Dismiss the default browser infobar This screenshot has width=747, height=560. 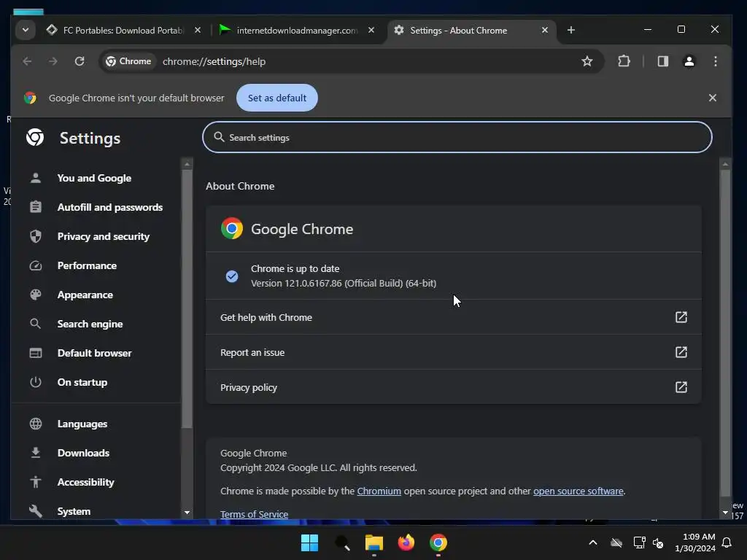pyautogui.click(x=713, y=98)
